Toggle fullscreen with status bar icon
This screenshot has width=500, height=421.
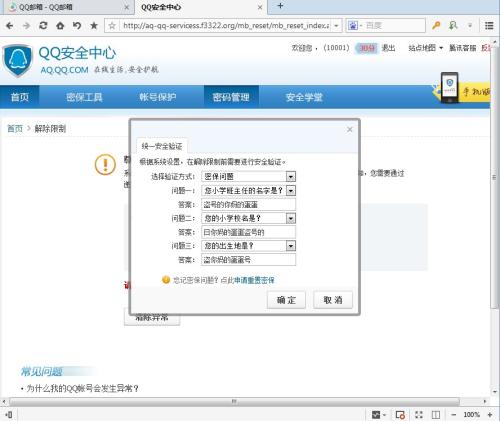click(419, 415)
